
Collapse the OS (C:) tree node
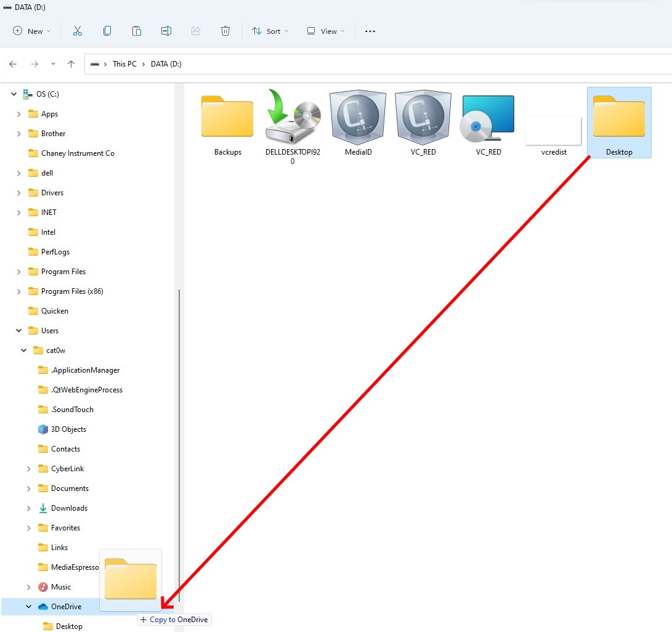14,94
